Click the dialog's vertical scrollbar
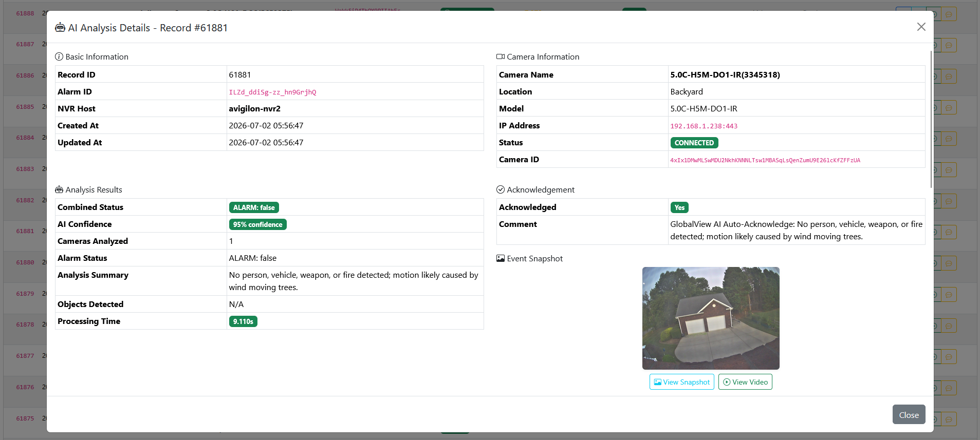The image size is (980, 440). click(x=931, y=119)
